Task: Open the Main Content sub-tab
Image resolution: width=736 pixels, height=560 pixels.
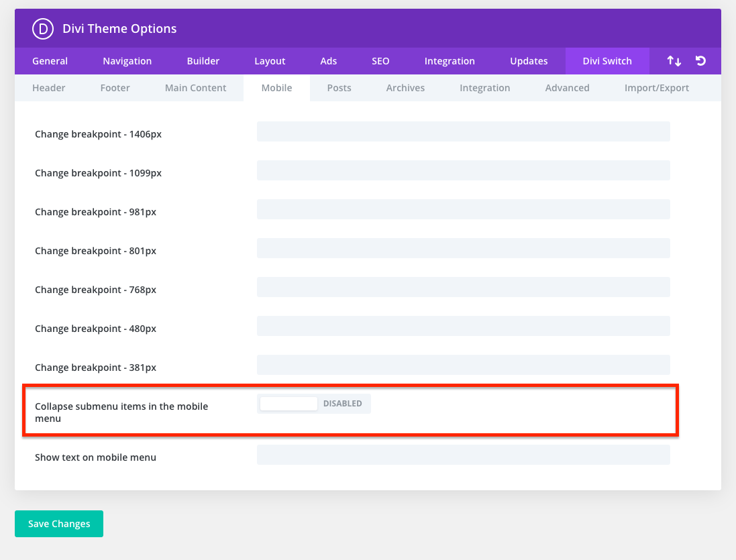Action: point(195,88)
